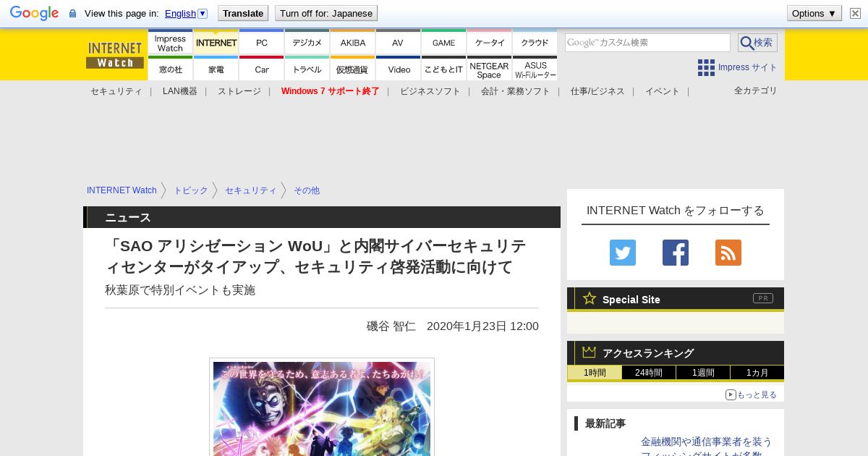Open the 会計・業務ソフト category link
This screenshot has height=456, width=868.
515,91
